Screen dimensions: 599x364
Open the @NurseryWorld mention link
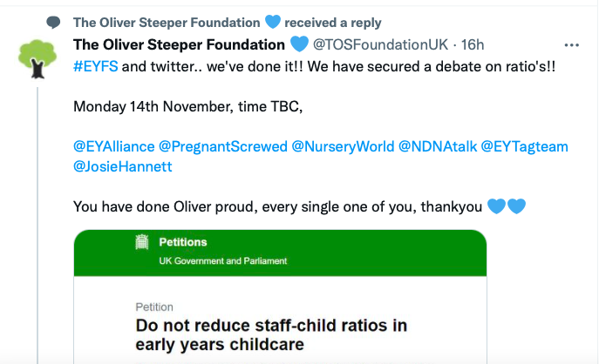click(343, 146)
